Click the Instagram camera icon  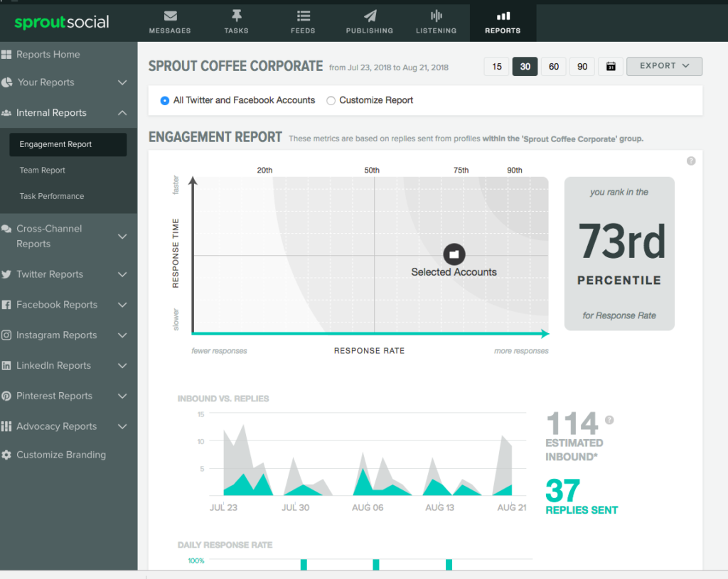[6, 335]
